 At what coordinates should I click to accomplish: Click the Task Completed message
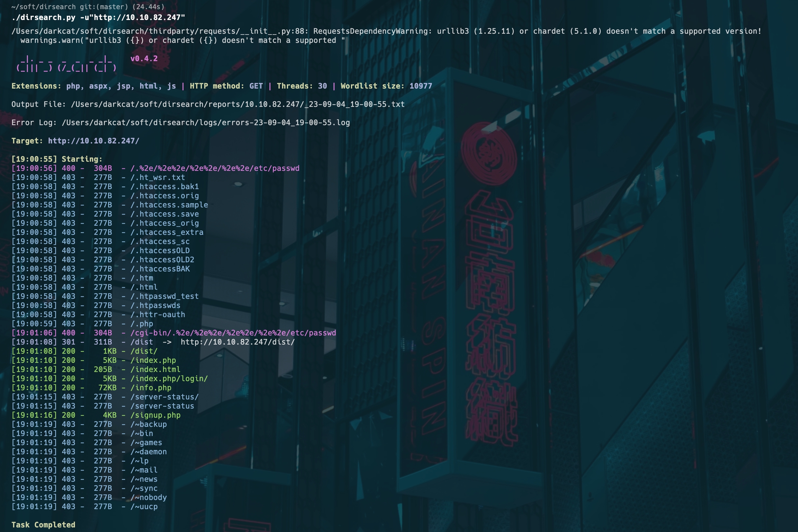tap(43, 525)
